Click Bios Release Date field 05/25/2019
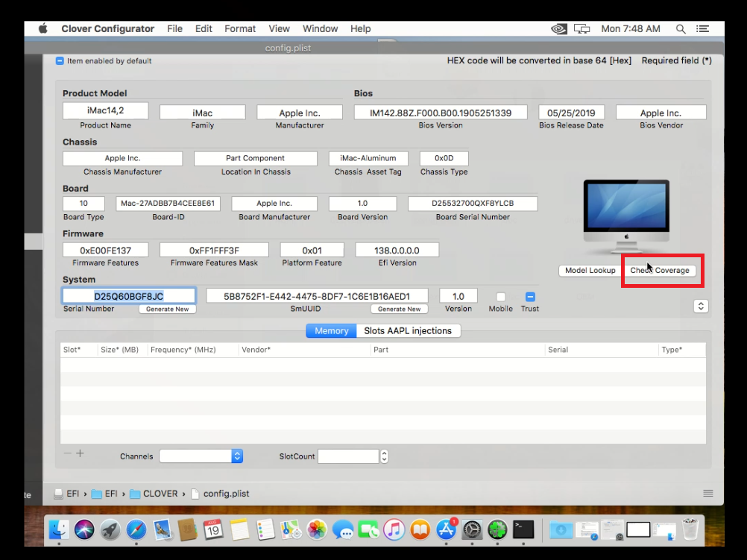This screenshot has height=560, width=747. pyautogui.click(x=571, y=113)
